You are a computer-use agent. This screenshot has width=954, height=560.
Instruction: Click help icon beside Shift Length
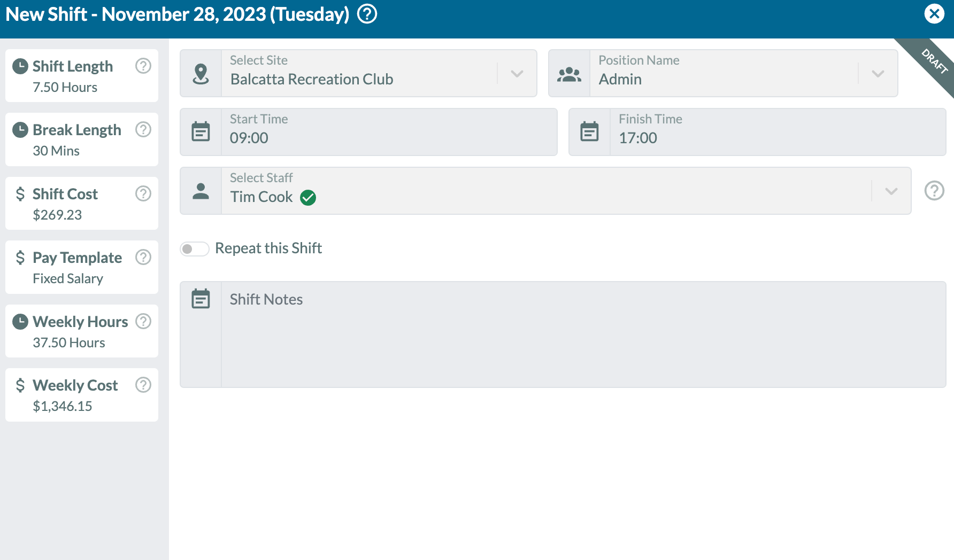tap(143, 66)
